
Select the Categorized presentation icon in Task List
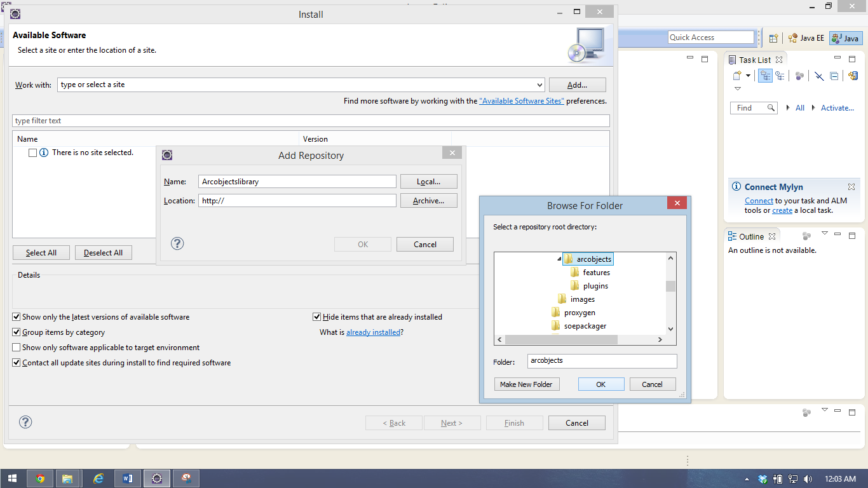[x=765, y=76]
